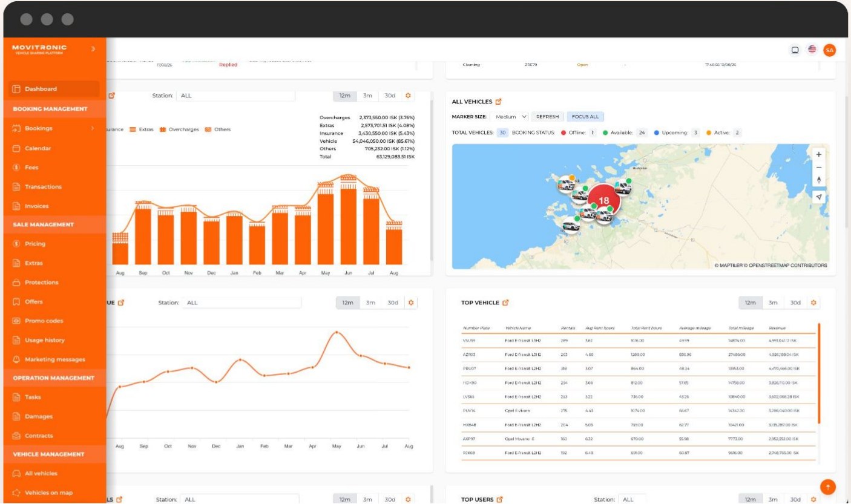Go to the Damages link
The width and height of the screenshot is (851, 504).
[x=39, y=416]
